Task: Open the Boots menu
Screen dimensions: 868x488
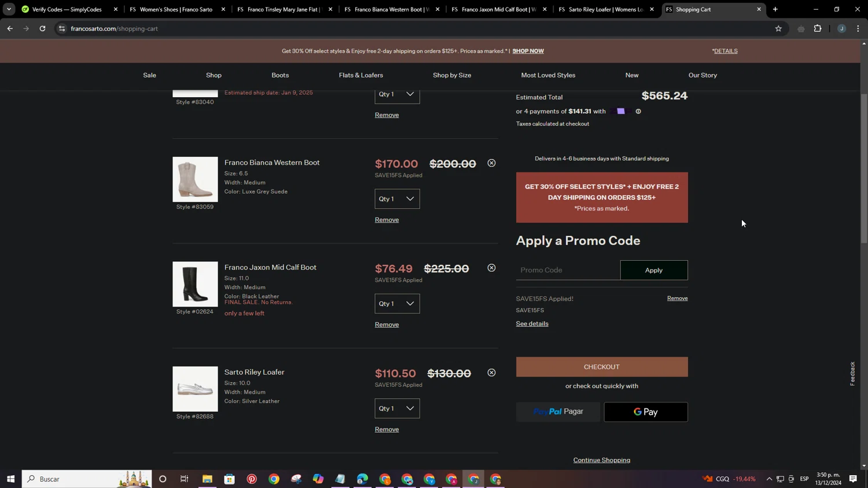Action: [280, 75]
